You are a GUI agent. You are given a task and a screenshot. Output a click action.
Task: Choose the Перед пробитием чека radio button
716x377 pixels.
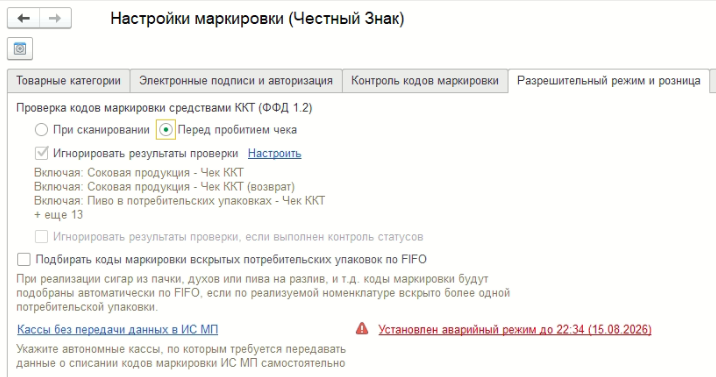[166, 130]
